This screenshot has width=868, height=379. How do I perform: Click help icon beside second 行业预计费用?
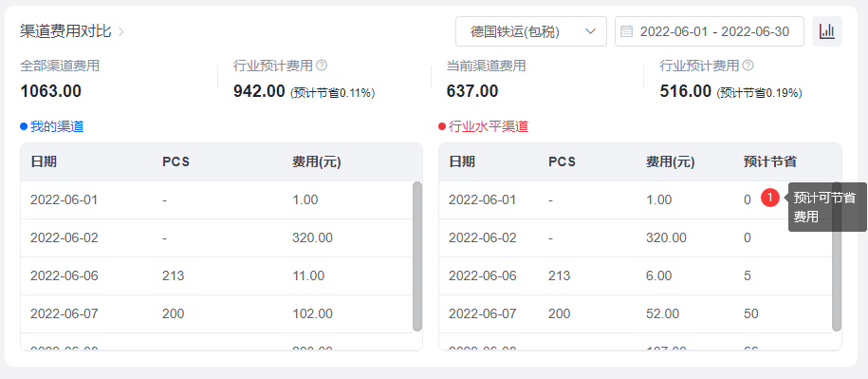[x=748, y=66]
